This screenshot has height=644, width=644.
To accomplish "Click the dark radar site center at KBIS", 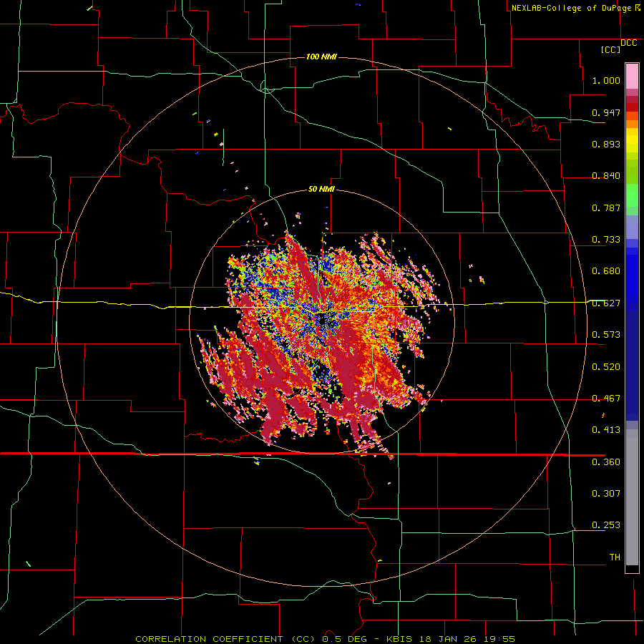I will 321,319.
